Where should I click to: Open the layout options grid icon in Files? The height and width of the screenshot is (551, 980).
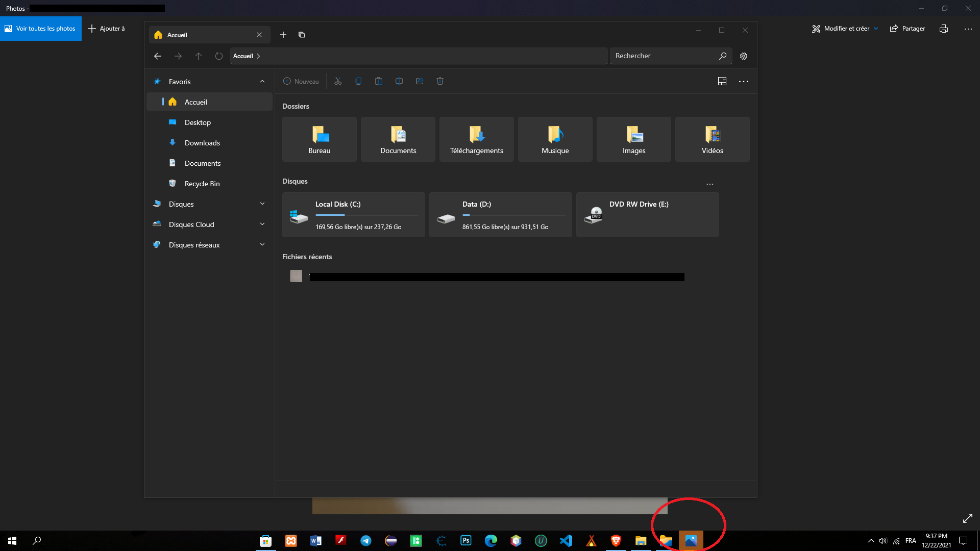pos(722,81)
